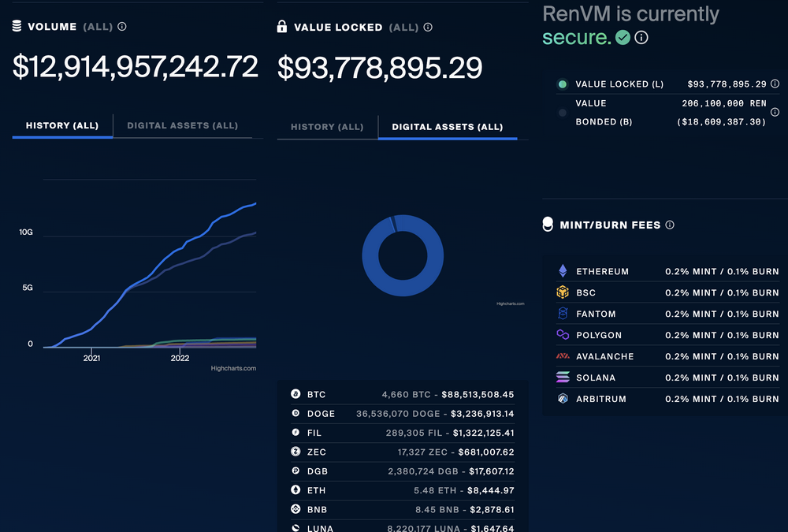Viewport: 788px width, 532px height.
Task: Click the Volume database stack icon
Action: click(x=17, y=26)
